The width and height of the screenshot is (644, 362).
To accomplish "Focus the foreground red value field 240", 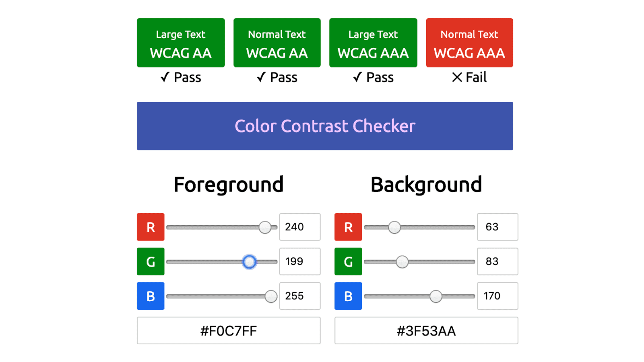I will point(300,227).
